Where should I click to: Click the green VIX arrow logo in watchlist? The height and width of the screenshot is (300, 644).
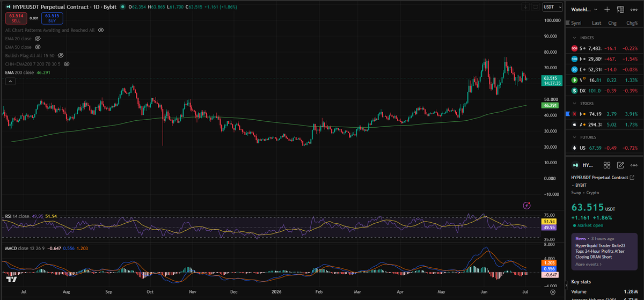[x=574, y=80]
